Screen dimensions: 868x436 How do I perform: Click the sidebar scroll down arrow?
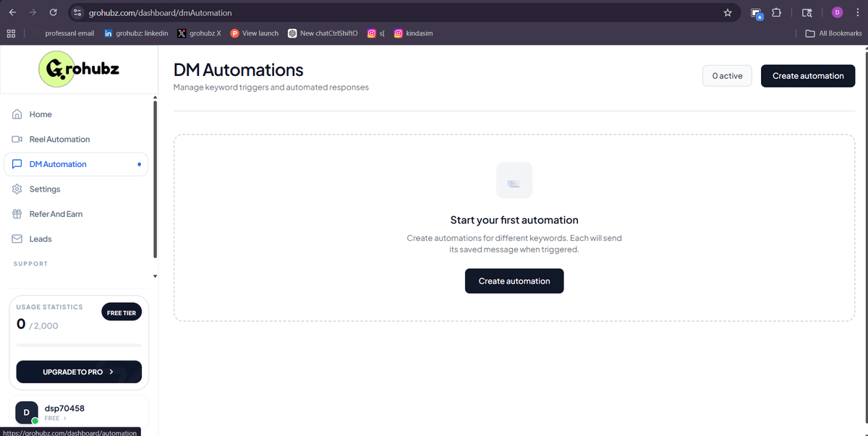155,276
